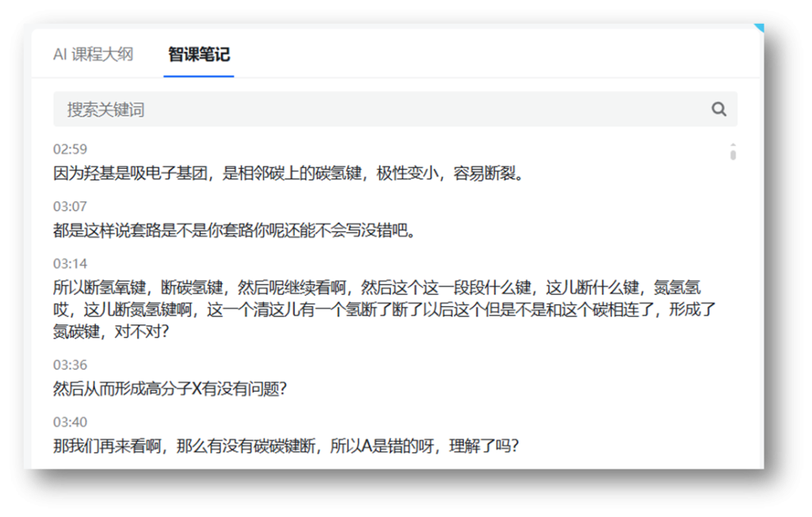Click note text 然后从而形成高分子X有没有问题?
Viewport: 812px width, 517px height.
[170, 389]
